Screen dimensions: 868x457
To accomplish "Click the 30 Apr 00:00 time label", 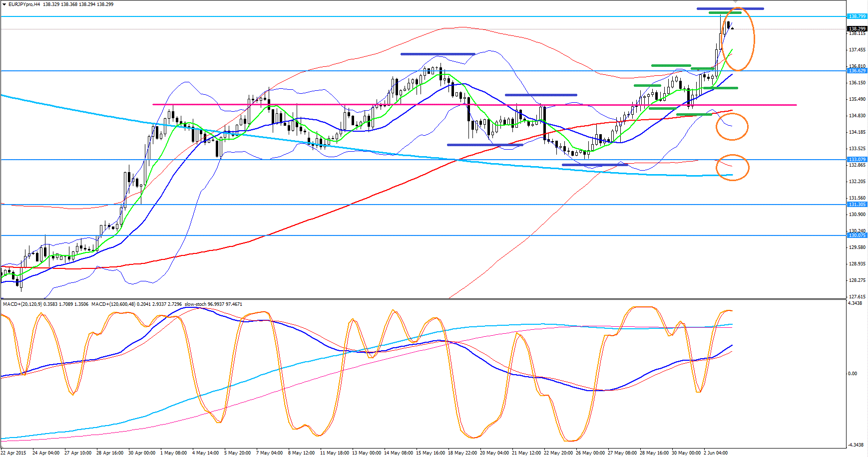I will (142, 453).
